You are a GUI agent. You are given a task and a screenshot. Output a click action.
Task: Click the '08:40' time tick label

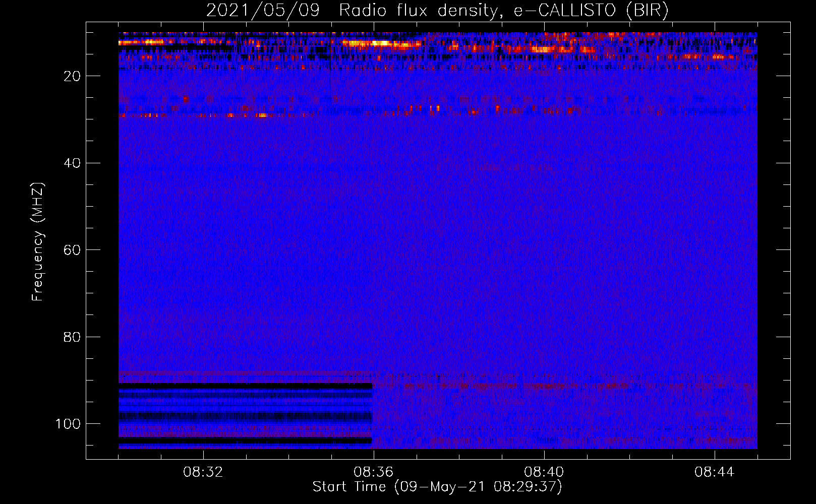click(x=544, y=472)
